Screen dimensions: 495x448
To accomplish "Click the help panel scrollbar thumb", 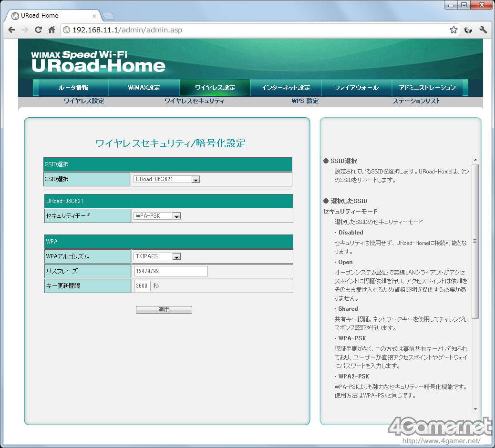I will point(475,241).
